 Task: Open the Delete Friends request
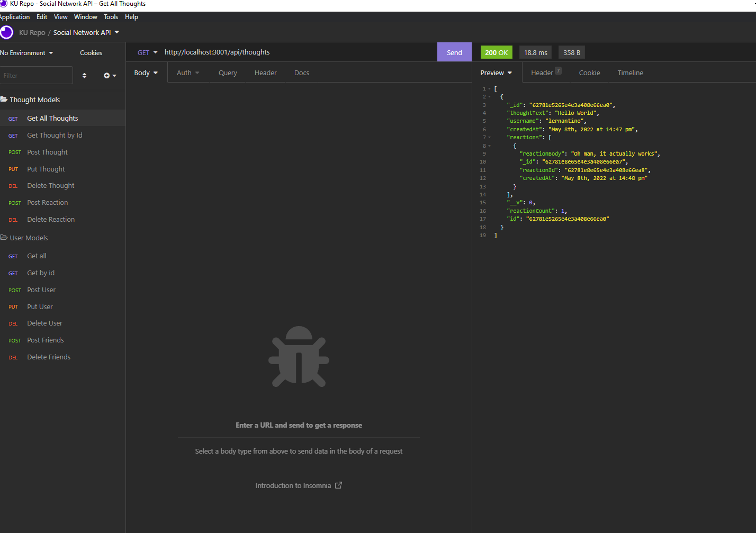(x=48, y=357)
